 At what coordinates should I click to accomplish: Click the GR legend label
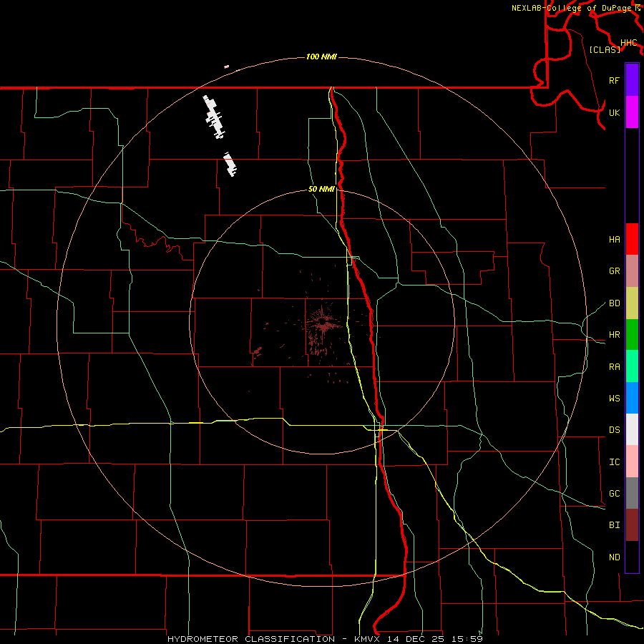614,271
